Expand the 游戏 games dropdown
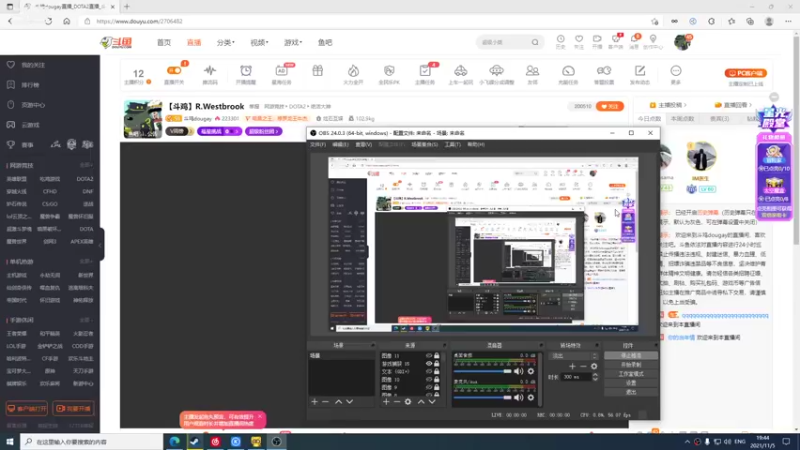800x450 pixels. tap(293, 42)
